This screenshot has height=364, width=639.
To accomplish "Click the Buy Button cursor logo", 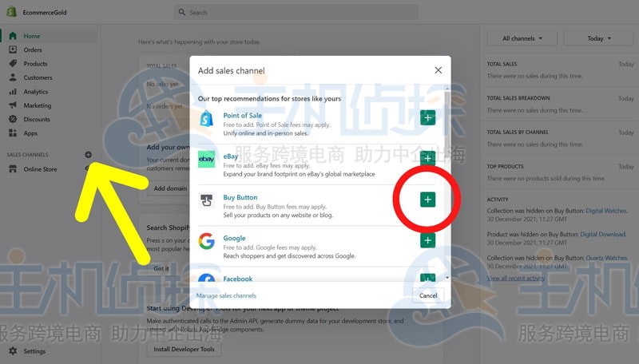I will click(x=207, y=200).
